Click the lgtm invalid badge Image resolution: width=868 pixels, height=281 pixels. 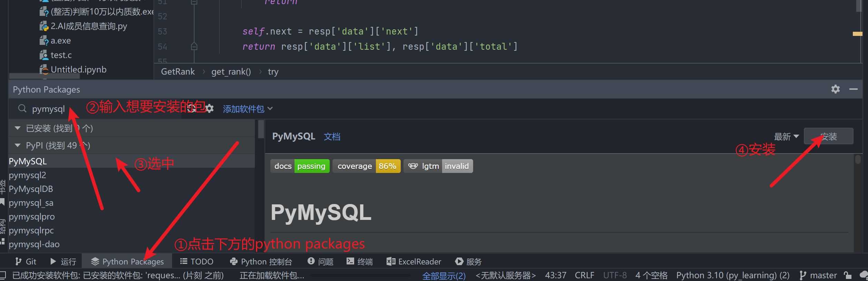click(x=438, y=166)
